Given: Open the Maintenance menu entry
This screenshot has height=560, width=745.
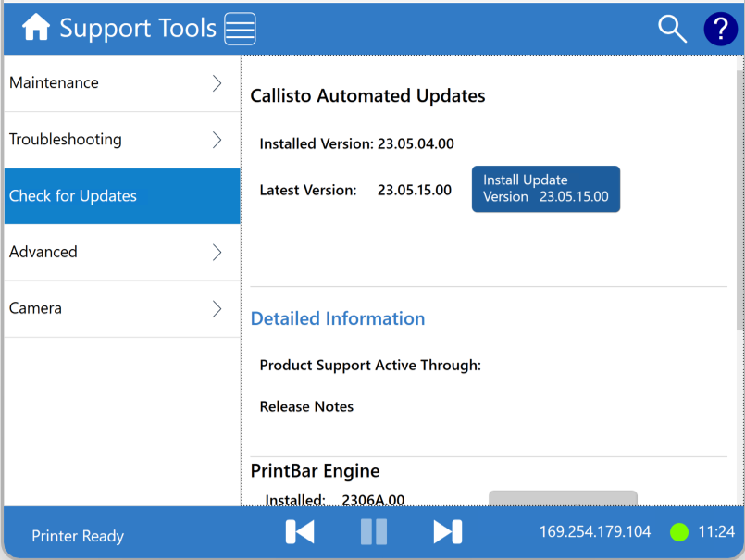Looking at the screenshot, I should tap(102, 83).
